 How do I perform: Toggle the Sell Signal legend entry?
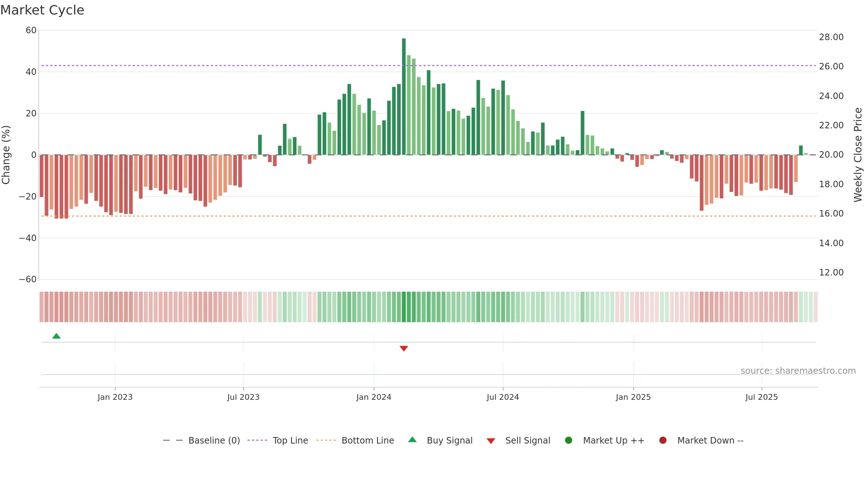tap(518, 440)
